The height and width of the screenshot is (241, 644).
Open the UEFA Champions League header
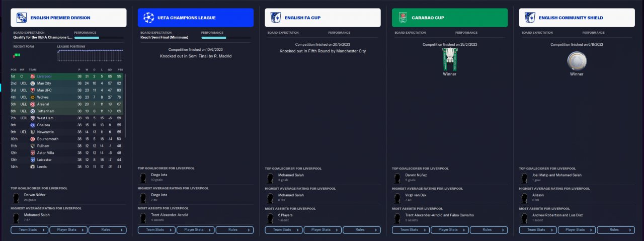[196, 18]
